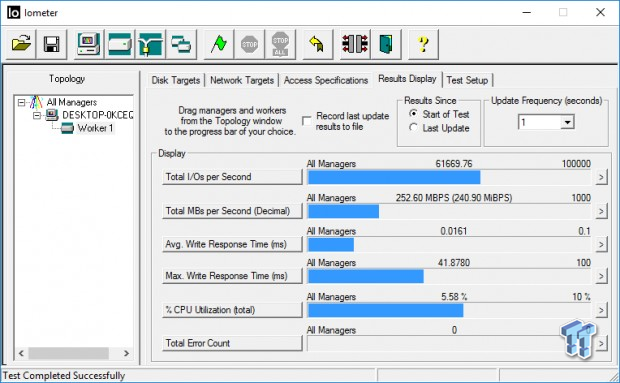Save the test configuration file
Viewport: 620px width, 383px height.
click(x=52, y=44)
